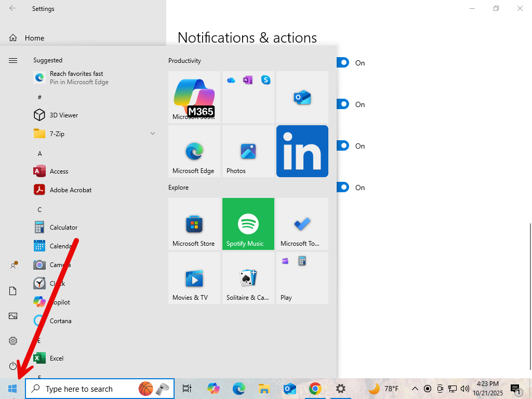Image resolution: width=532 pixels, height=399 pixels.
Task: Click the Microsoft 365 Copilot tile
Action: click(194, 97)
